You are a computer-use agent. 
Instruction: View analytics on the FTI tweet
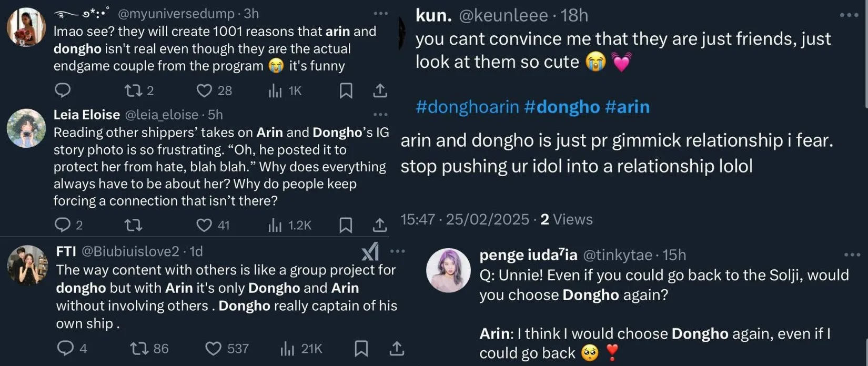(x=288, y=348)
